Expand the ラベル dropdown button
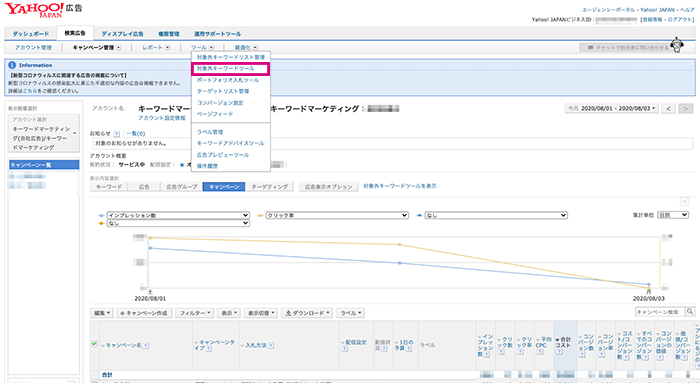This screenshot has width=700, height=384. point(350,313)
